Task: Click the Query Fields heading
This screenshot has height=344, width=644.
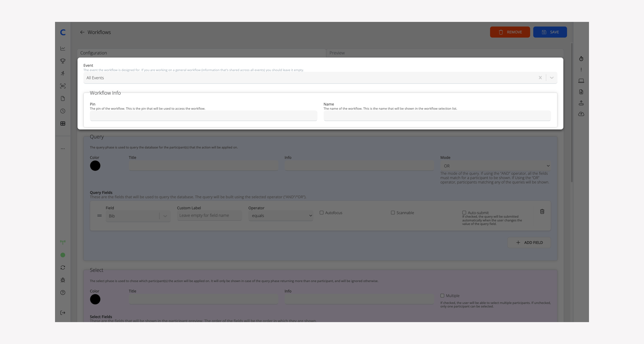Action: click(x=101, y=192)
